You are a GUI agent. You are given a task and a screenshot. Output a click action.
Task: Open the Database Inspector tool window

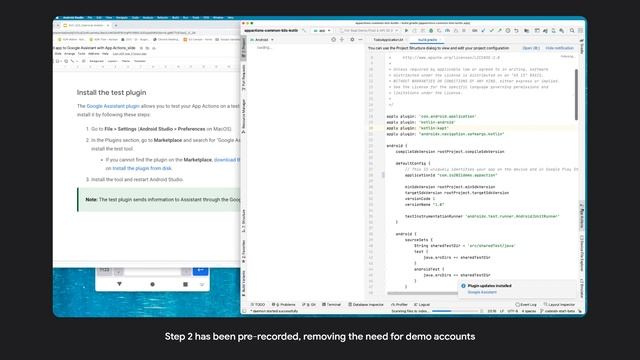coord(366,304)
